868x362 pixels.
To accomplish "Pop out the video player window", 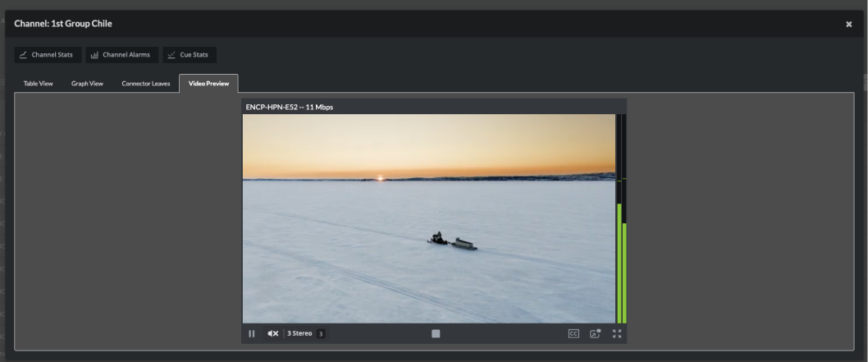I will pyautogui.click(x=595, y=334).
